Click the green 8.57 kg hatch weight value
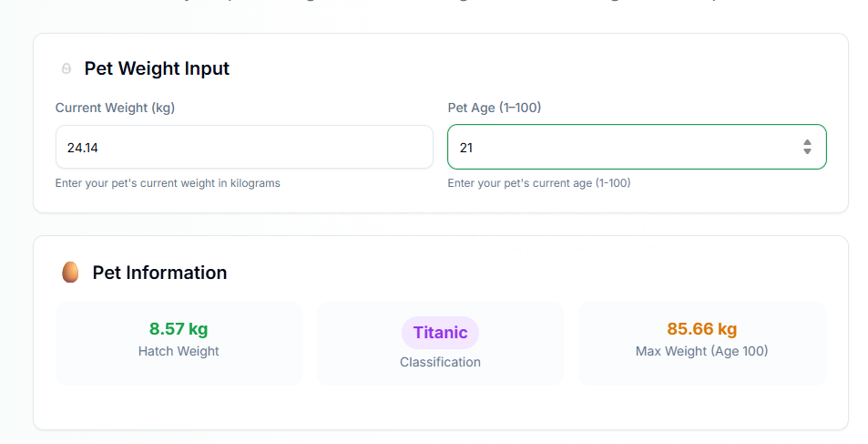The width and height of the screenshot is (868, 444). 179,329
